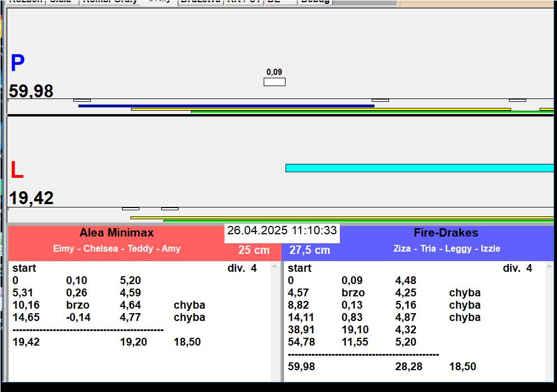Click the 26.04.2025 11:10:33 timestamp

282,230
